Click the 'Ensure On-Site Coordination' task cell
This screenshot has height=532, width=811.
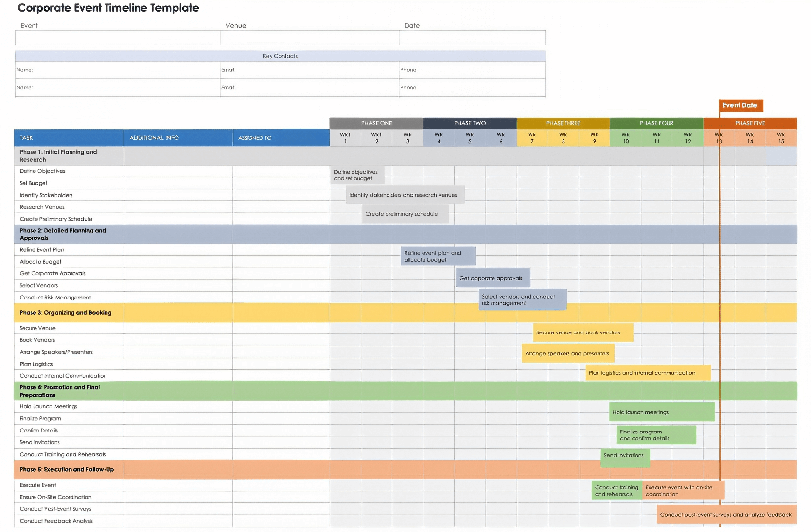tap(69, 497)
